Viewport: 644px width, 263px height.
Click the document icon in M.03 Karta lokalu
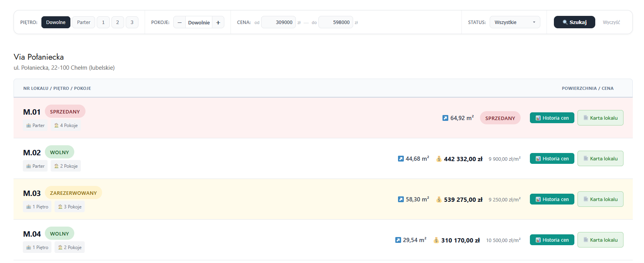click(586, 199)
